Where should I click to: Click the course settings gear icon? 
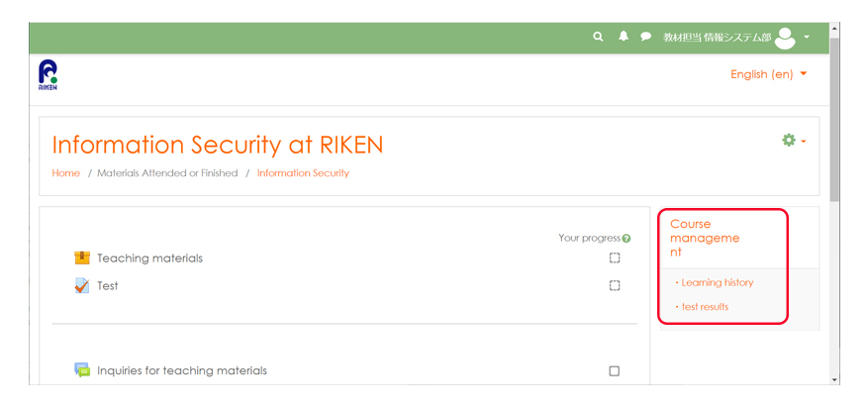788,141
